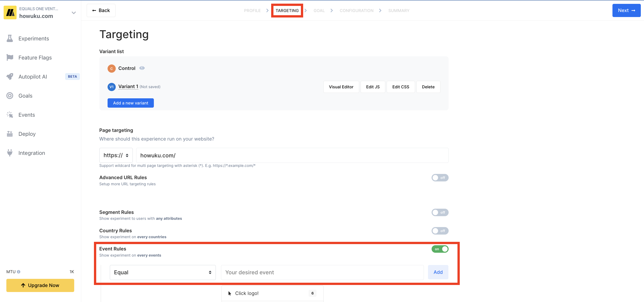The height and width of the screenshot is (302, 644).
Task: Click the Experiments flask icon
Action: 10,39
